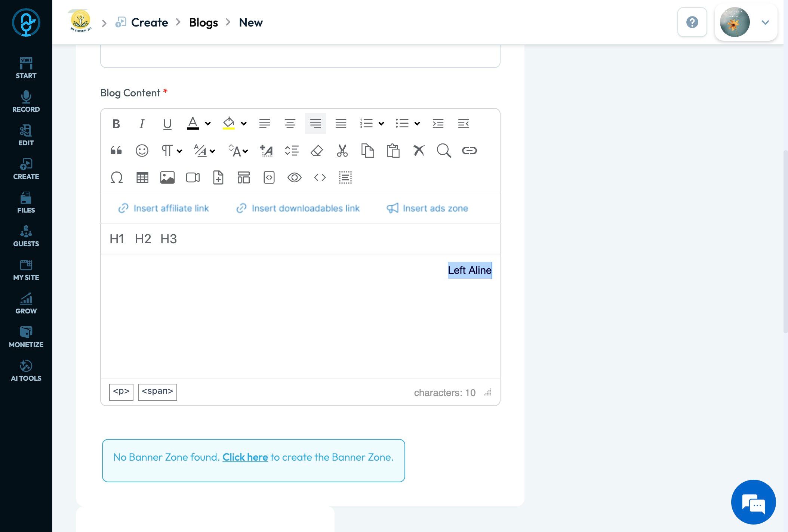This screenshot has height=532, width=788.
Task: Click the Insert affiliate link button
Action: click(x=163, y=208)
